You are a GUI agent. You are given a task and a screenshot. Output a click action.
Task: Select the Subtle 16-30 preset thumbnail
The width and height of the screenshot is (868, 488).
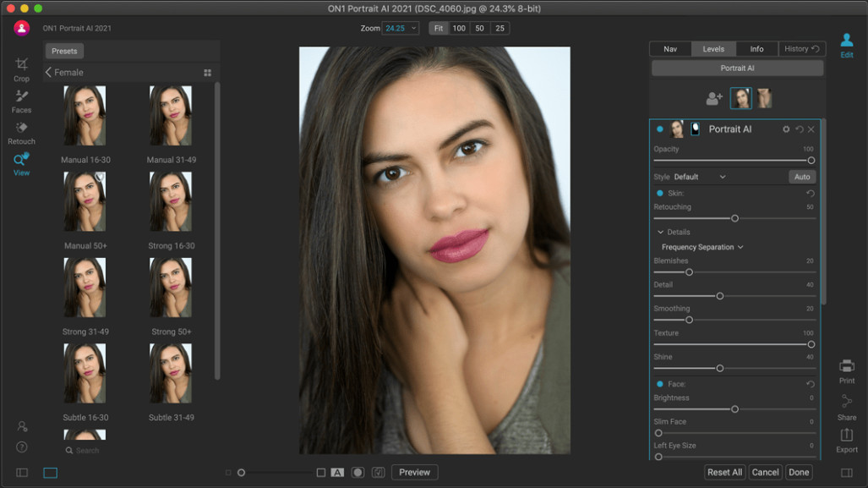pyautogui.click(x=85, y=373)
